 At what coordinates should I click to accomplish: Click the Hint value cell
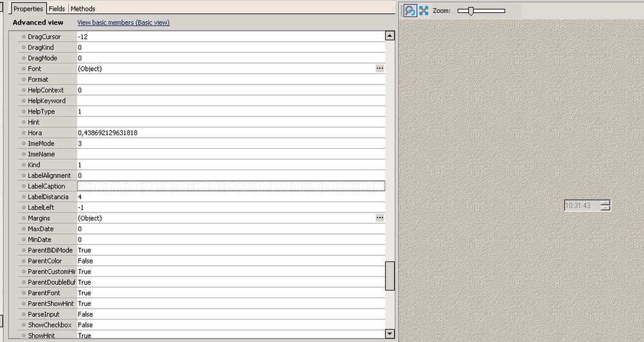tap(231, 122)
